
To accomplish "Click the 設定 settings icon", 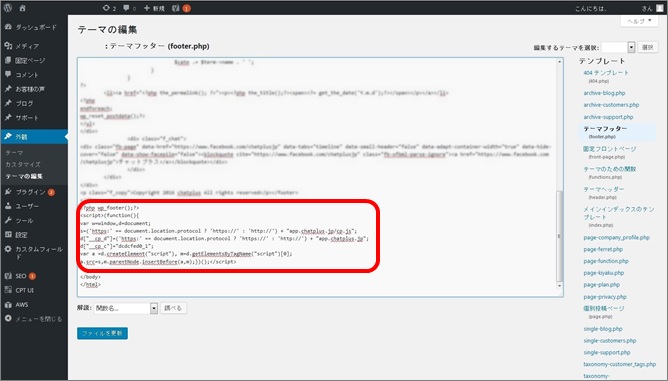I will point(8,235).
